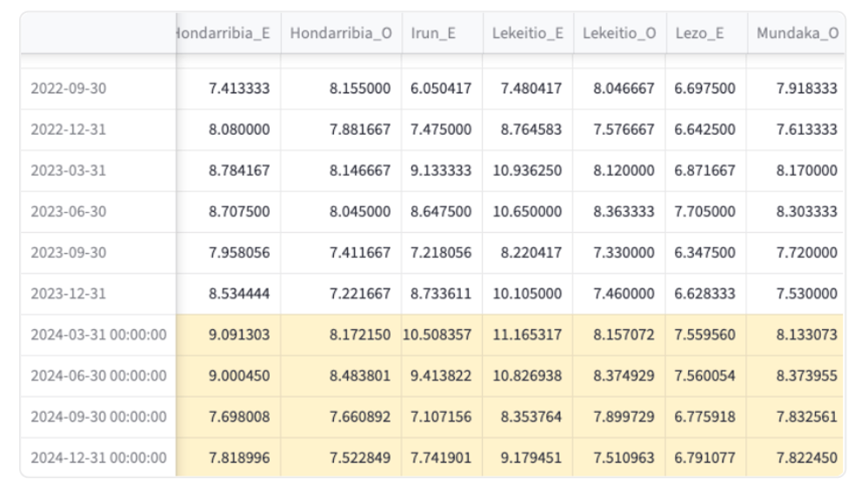Click cell value 6.050417
The height and width of the screenshot is (504, 868).
[x=441, y=89]
